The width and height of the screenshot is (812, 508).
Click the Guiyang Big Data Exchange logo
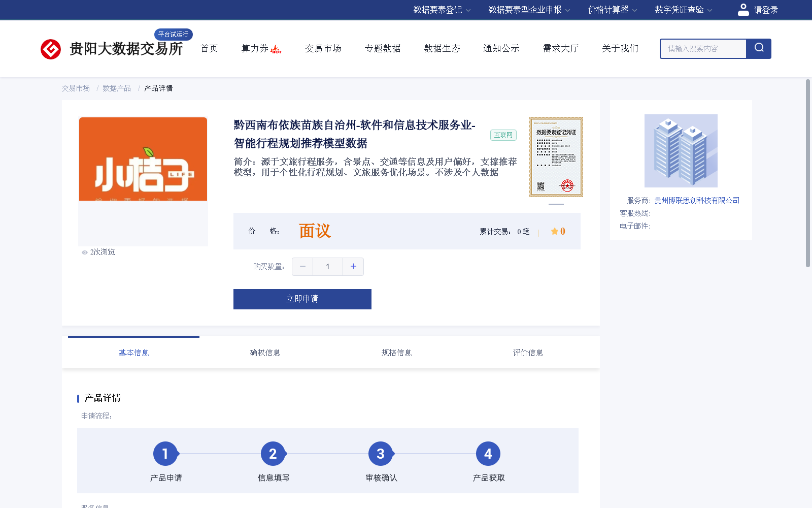coord(112,49)
